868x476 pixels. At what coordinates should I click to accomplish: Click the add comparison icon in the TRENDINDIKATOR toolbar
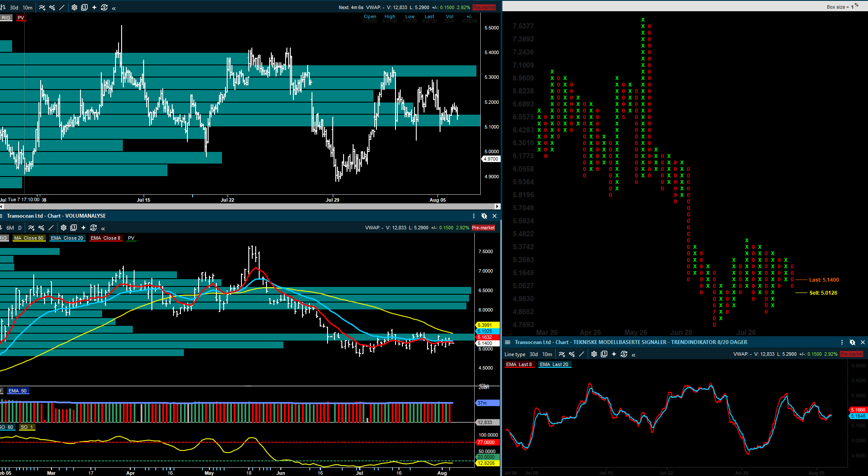point(572,354)
